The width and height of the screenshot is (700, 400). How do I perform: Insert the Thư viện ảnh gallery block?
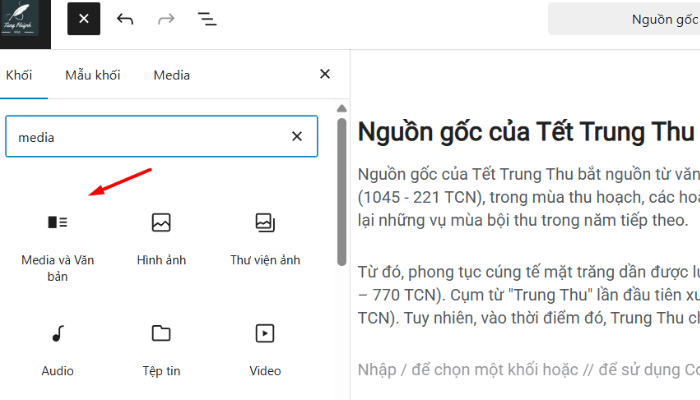[265, 235]
